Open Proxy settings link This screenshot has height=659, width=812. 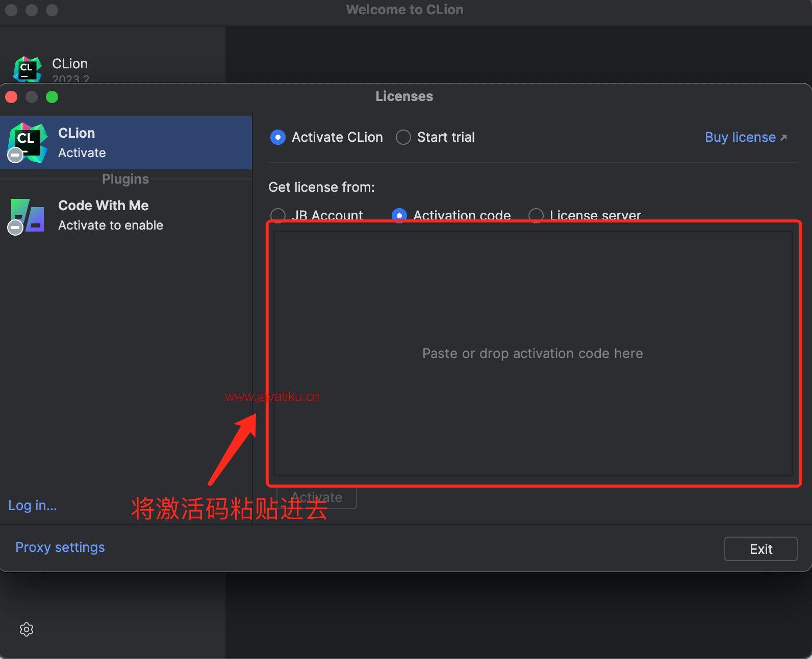pyautogui.click(x=60, y=547)
